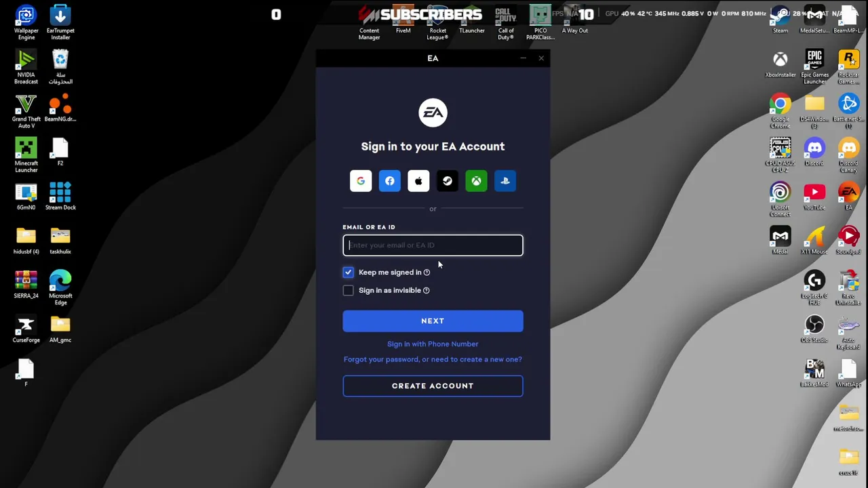Viewport: 868px width, 488px height.
Task: Sign in with Xbox icon
Action: (476, 181)
